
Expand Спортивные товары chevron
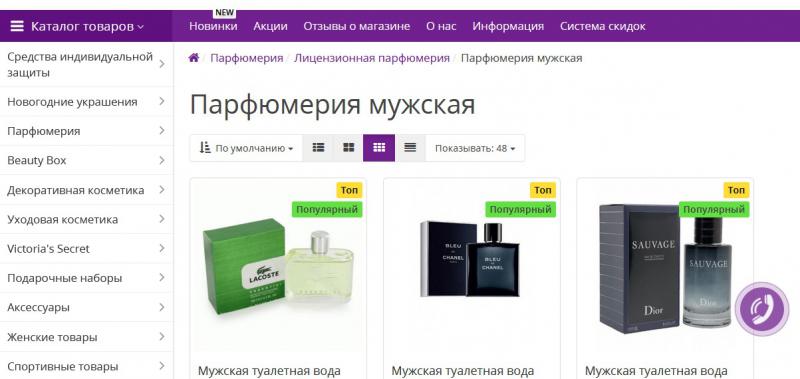(x=162, y=366)
